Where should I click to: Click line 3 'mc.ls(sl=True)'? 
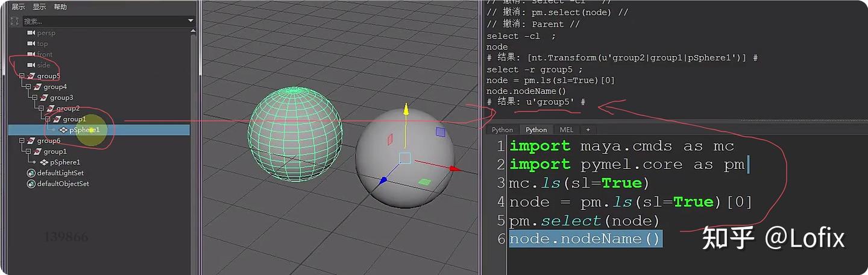coord(580,183)
